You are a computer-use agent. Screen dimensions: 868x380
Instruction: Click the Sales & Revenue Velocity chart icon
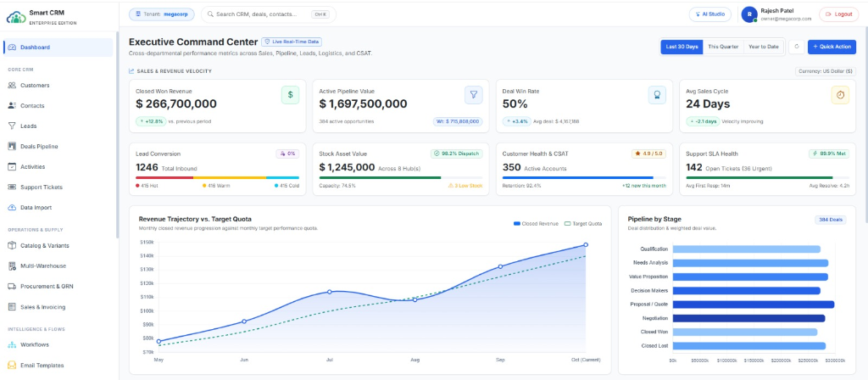[131, 71]
